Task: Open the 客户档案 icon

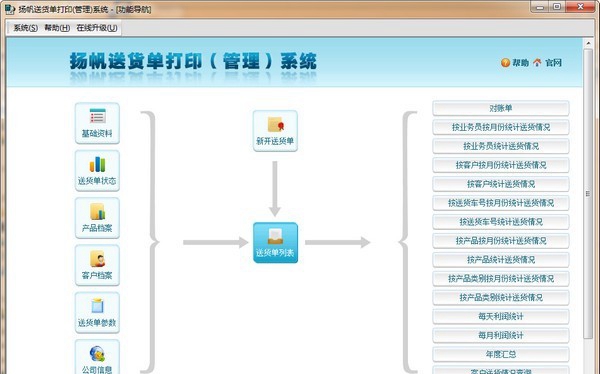Action: point(97,265)
